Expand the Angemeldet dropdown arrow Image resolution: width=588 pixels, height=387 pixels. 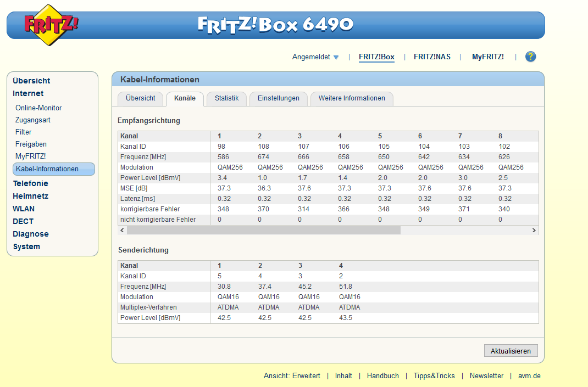(x=336, y=57)
